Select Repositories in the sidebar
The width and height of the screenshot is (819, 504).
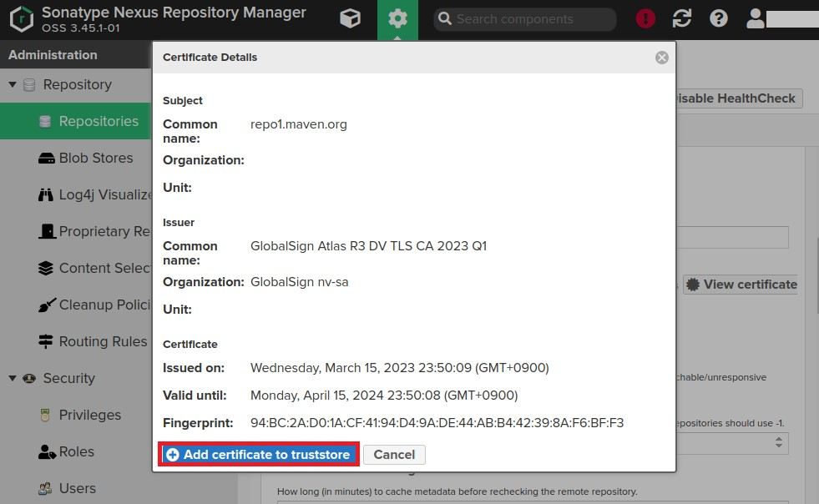pos(76,121)
